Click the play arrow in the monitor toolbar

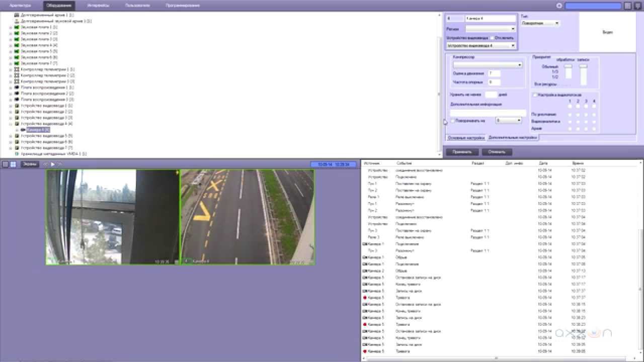[x=53, y=164]
